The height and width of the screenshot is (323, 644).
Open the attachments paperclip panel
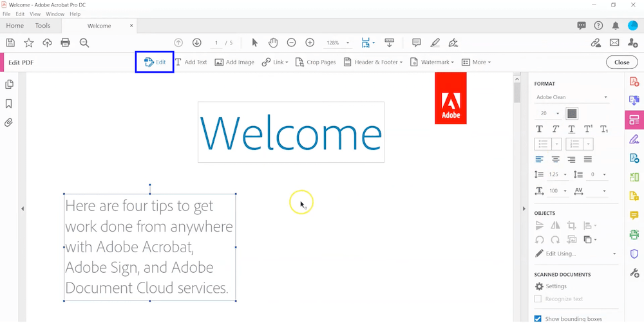click(x=9, y=122)
